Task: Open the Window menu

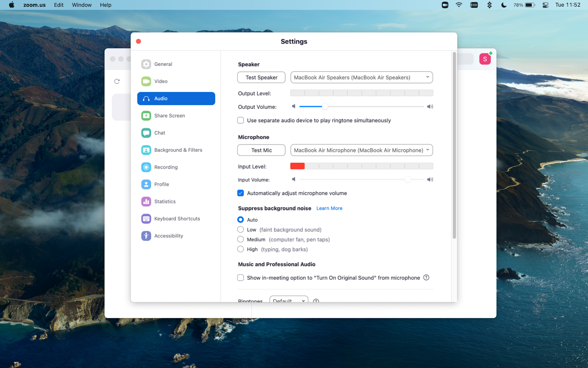Action: pyautogui.click(x=82, y=5)
